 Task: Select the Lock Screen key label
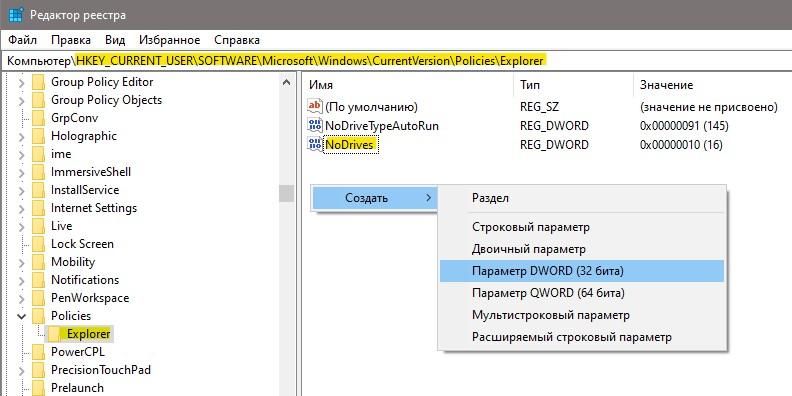coord(82,244)
